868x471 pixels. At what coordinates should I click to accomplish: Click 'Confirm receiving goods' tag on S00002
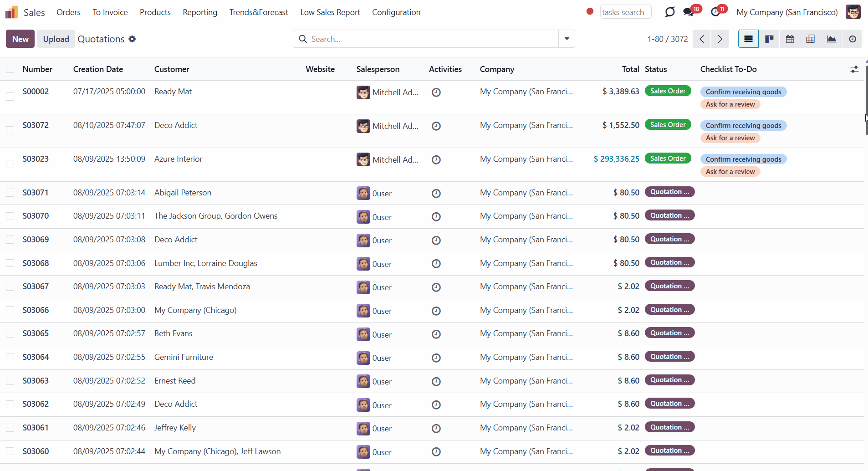click(x=743, y=92)
